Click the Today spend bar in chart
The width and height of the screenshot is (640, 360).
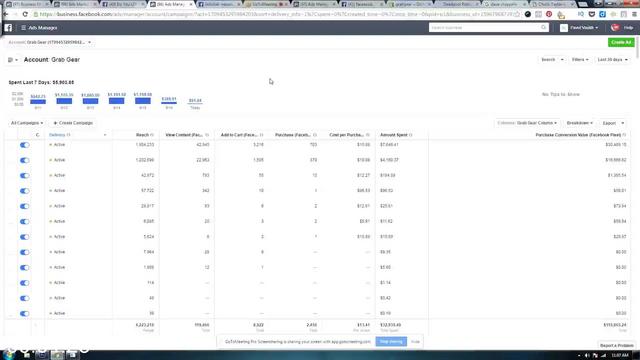(x=195, y=104)
